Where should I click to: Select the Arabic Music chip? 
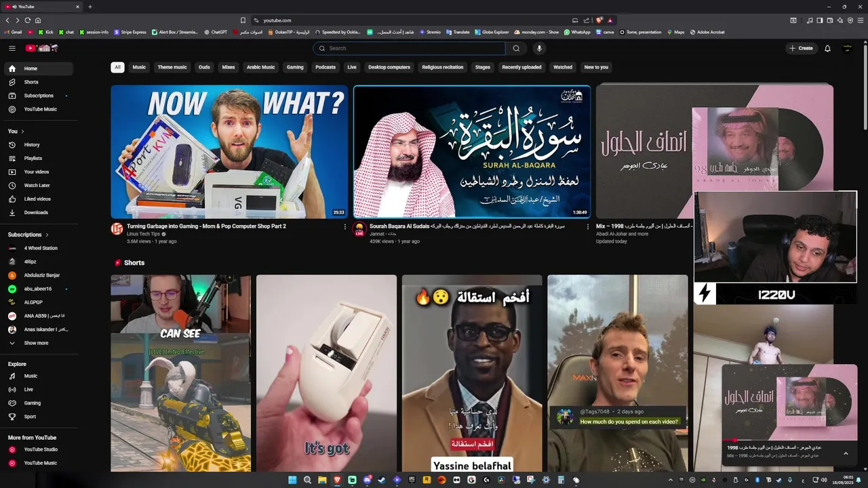click(x=261, y=67)
